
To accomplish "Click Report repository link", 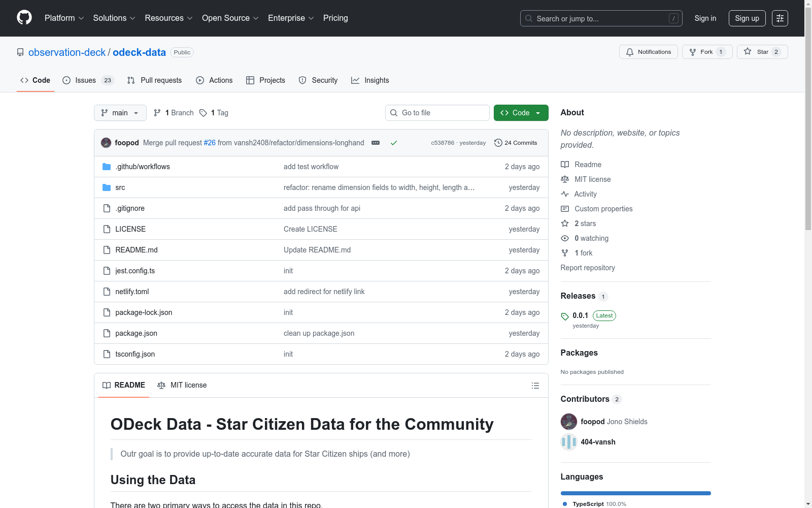I will click(x=588, y=268).
